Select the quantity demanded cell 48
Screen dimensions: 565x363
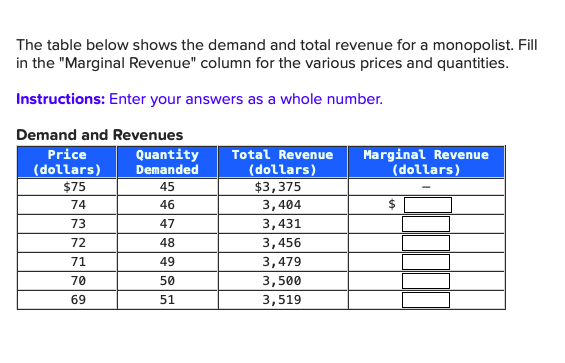tap(167, 243)
